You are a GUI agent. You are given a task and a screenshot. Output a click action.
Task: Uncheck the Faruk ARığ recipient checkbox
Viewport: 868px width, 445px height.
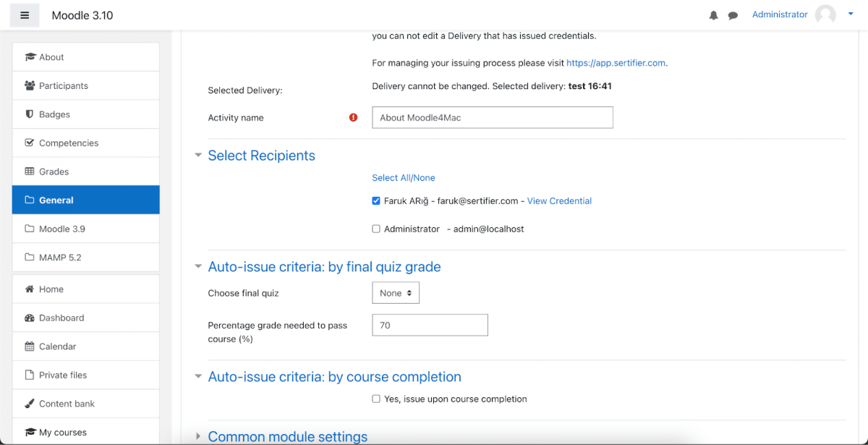(x=376, y=201)
